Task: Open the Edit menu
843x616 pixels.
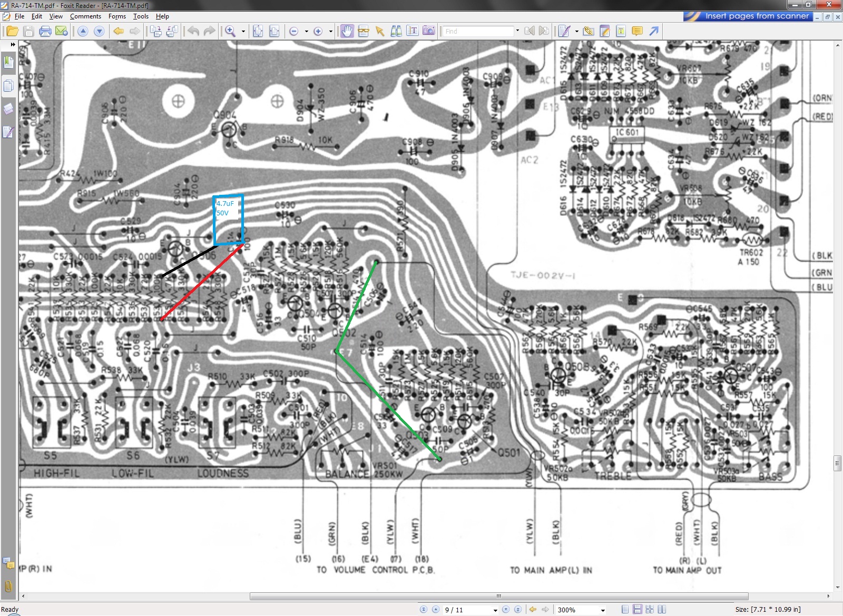Action: click(x=37, y=16)
